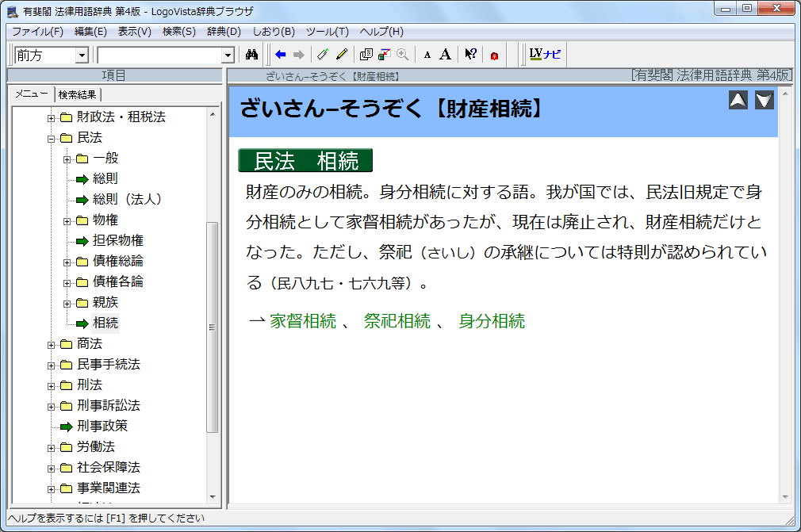Viewport: 801px width, 532px height.
Task: Click the binoculars search icon
Action: (252, 55)
